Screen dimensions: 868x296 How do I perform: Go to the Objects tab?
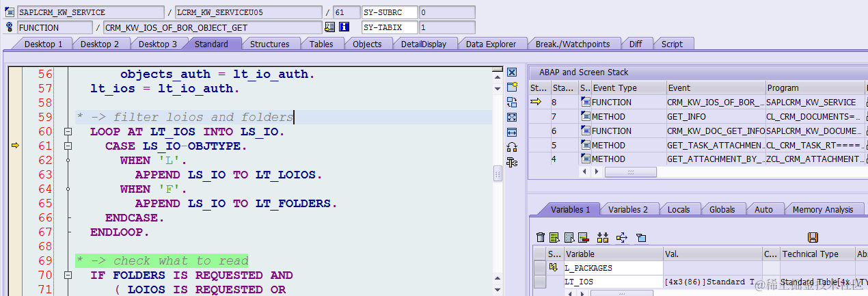click(367, 44)
